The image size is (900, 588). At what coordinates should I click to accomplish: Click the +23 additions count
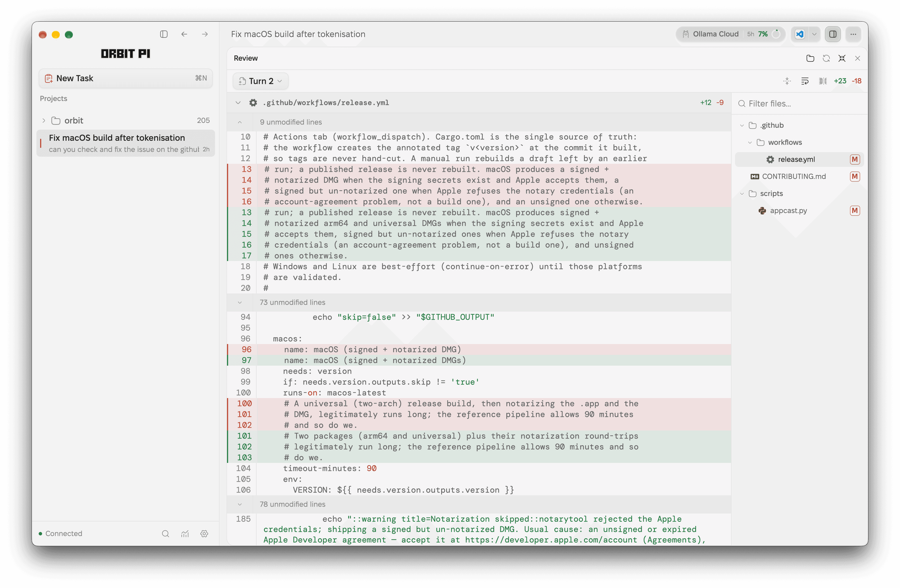point(840,81)
